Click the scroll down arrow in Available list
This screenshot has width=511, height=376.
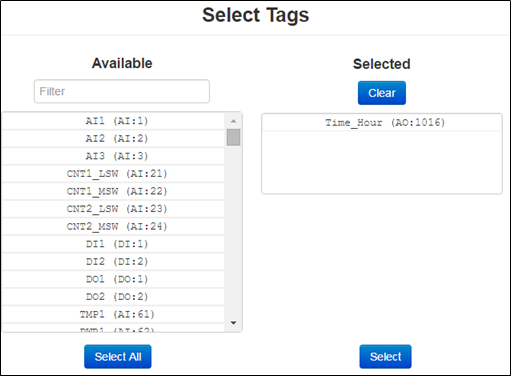tap(233, 323)
